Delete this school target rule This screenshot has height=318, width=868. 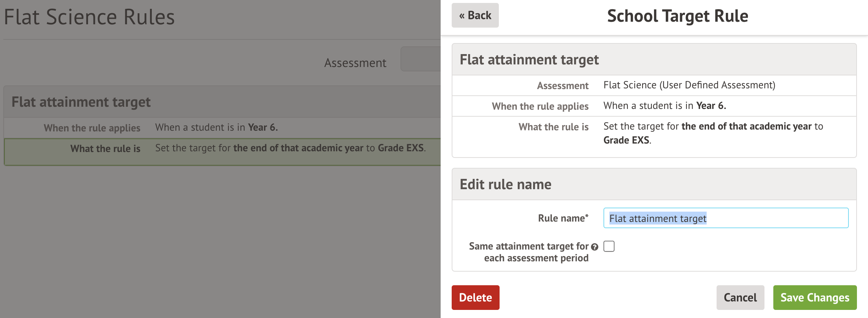point(475,297)
